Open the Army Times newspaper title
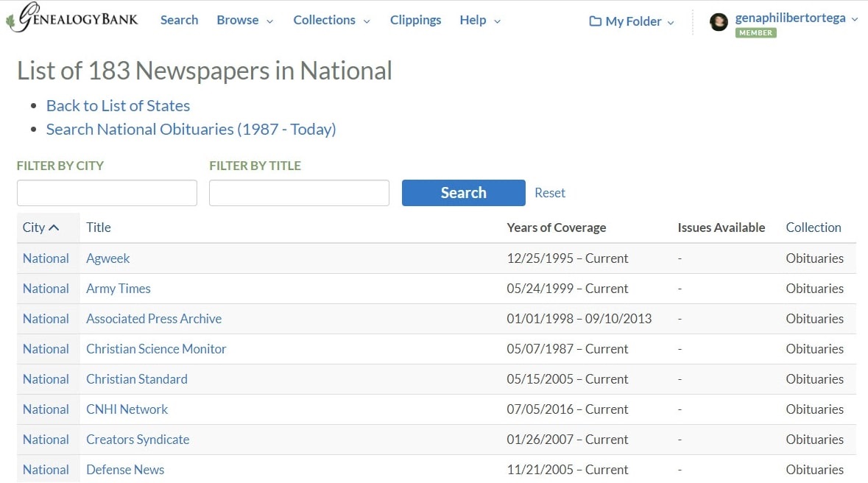 tap(118, 289)
